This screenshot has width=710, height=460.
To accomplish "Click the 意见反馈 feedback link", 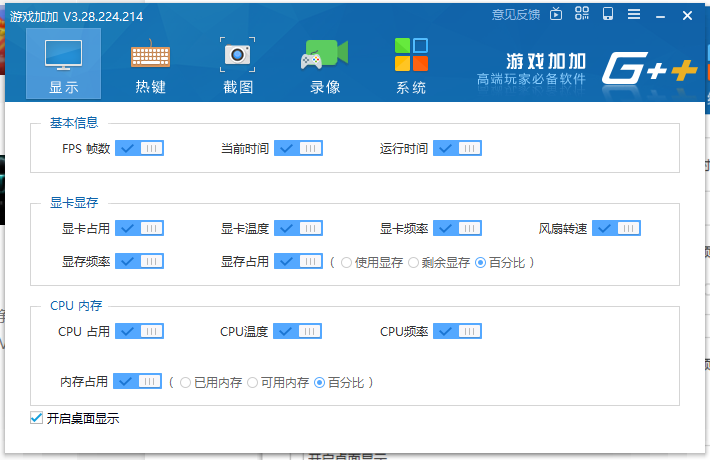I will (516, 15).
